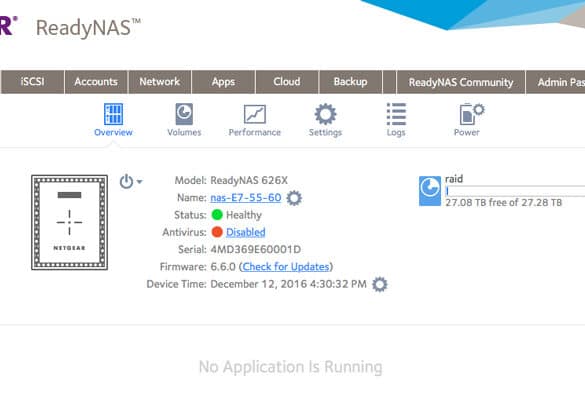
Task: Switch to the iSCSI tab
Action: point(32,82)
